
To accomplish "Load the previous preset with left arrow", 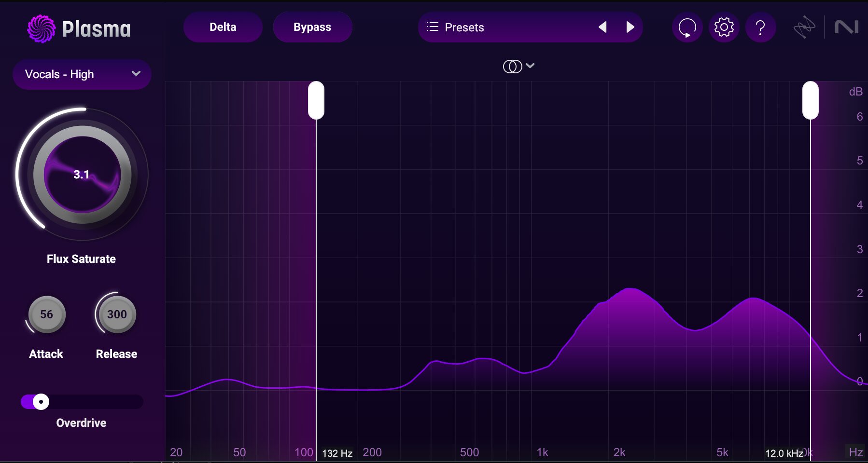I will [602, 27].
